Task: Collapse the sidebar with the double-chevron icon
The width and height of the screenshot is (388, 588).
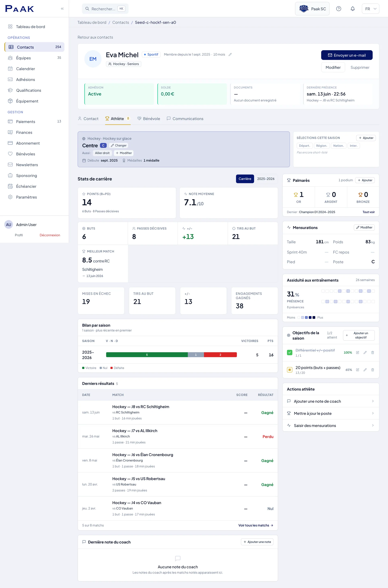Action: pos(62,9)
